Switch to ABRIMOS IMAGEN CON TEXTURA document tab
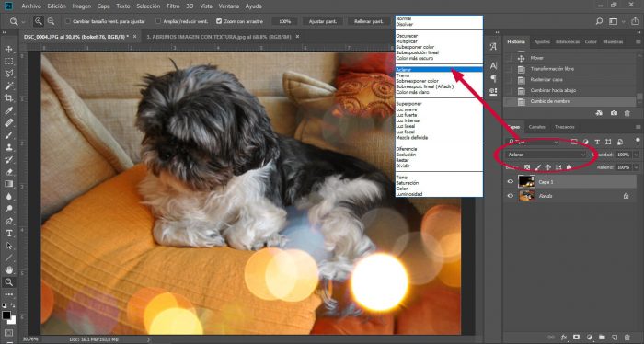Viewport: 644px width, 344px height. pos(219,37)
